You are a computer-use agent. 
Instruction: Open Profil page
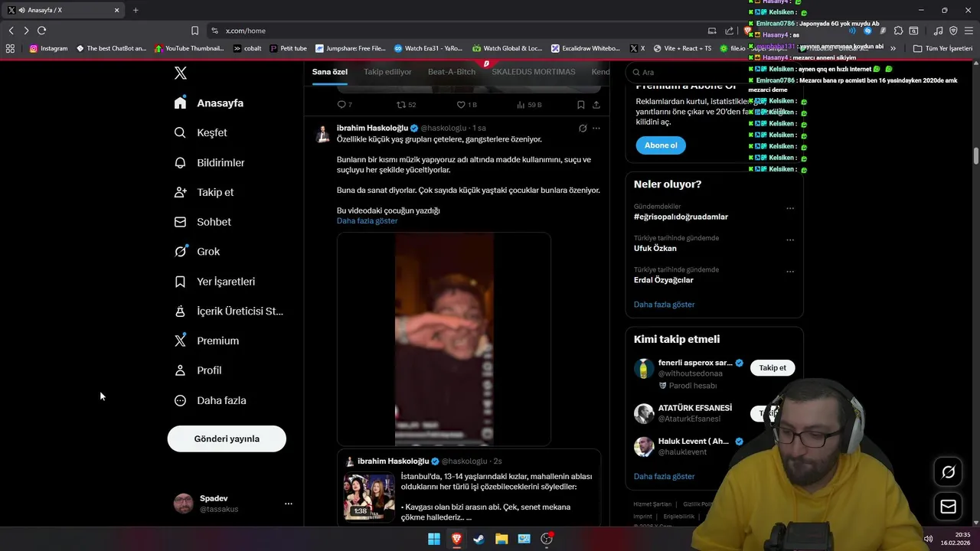click(198, 370)
